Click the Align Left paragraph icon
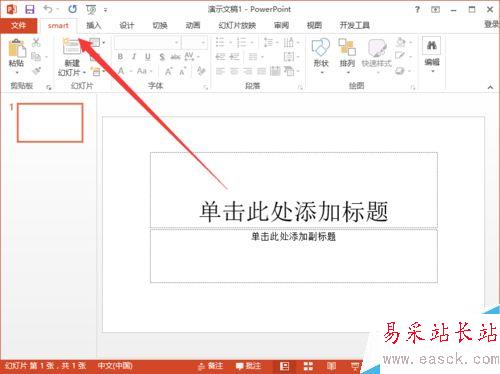This screenshot has width=500, height=374. [x=220, y=71]
